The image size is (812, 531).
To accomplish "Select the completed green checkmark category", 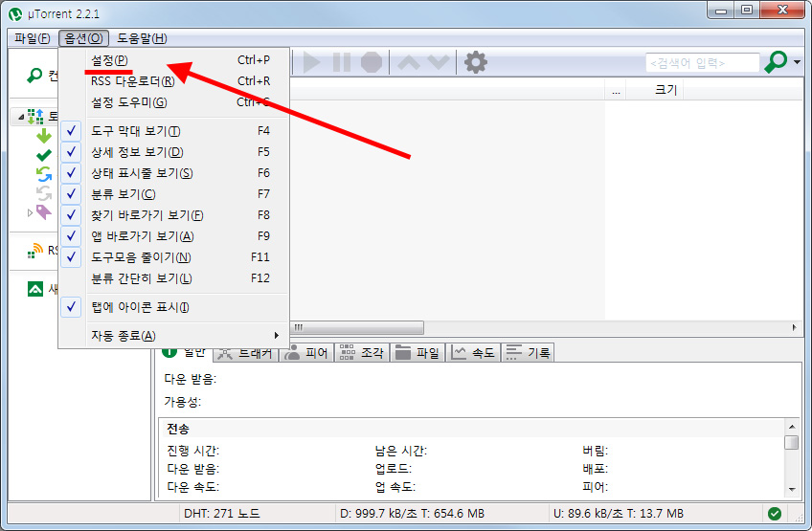I will 44,155.
